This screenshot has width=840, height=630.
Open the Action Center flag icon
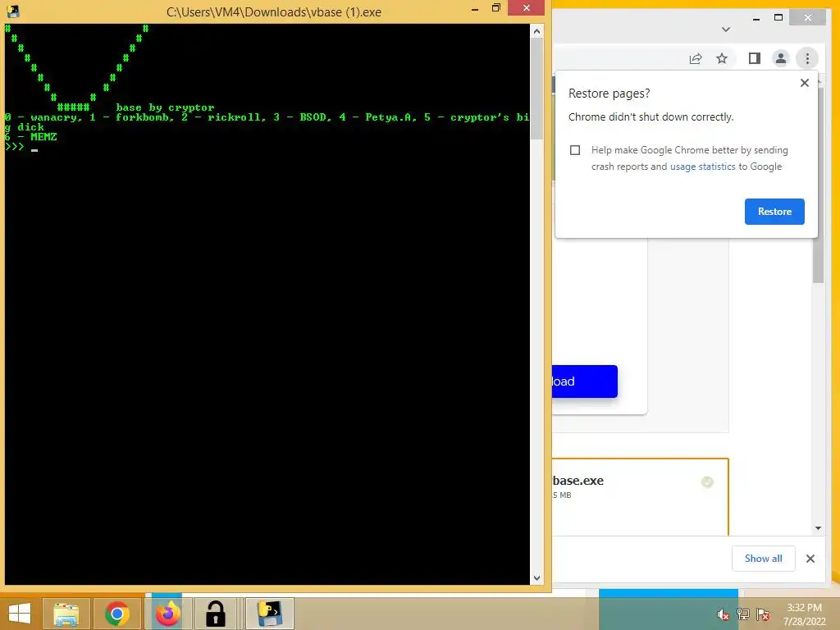point(763,614)
